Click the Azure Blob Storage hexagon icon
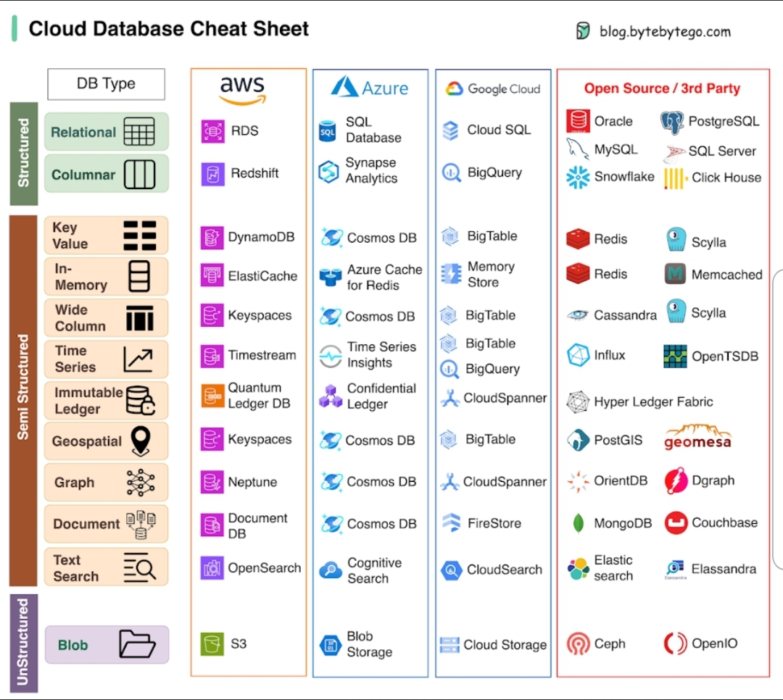The width and height of the screenshot is (783, 700). click(330, 644)
